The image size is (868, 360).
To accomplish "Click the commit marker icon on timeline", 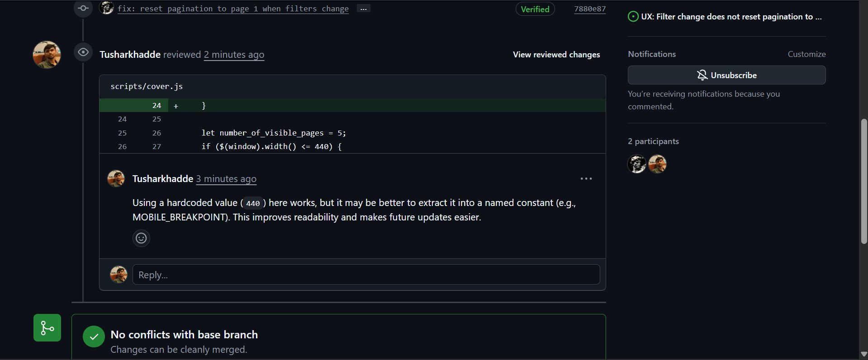I will [x=83, y=8].
